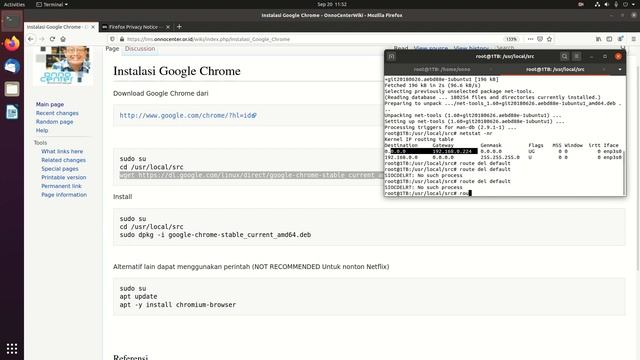Image resolution: width=640 pixels, height=360 pixels.
Task: Open LibreOffice Writer from the dock
Action: coord(11,111)
